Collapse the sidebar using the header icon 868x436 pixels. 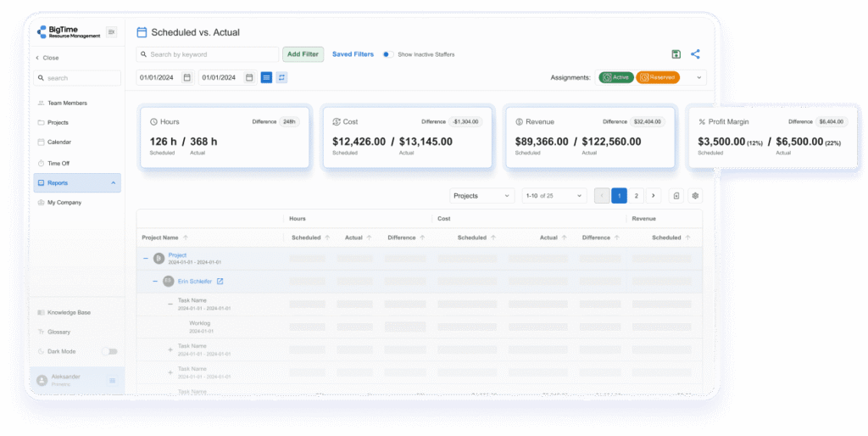coord(111,32)
